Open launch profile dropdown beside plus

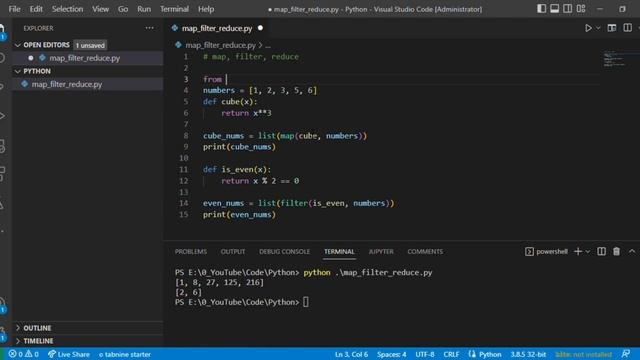(588, 251)
